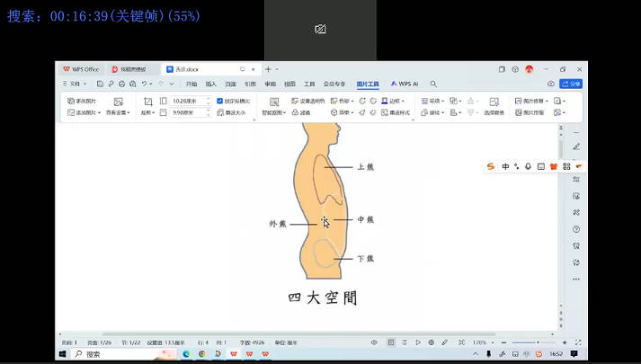Screen dimensions: 641x364
Task: Click the search magnifier in the ribbon
Action: pos(433,84)
